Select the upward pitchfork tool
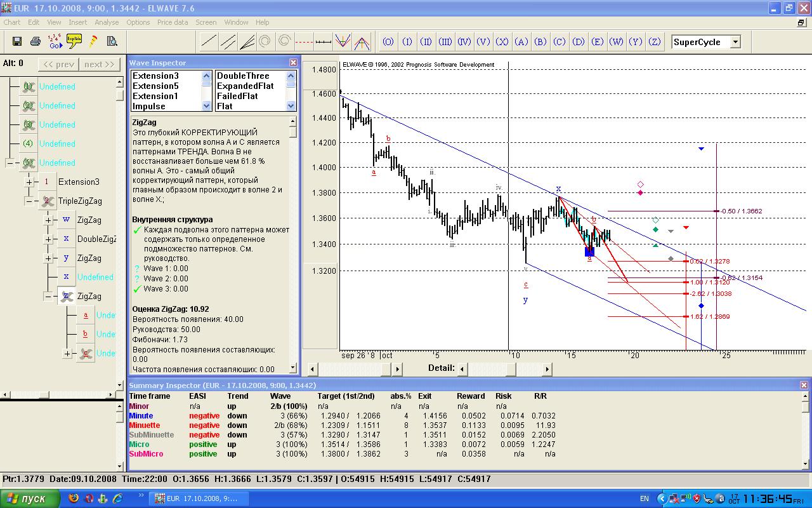812x508 pixels. pyautogui.click(x=362, y=42)
